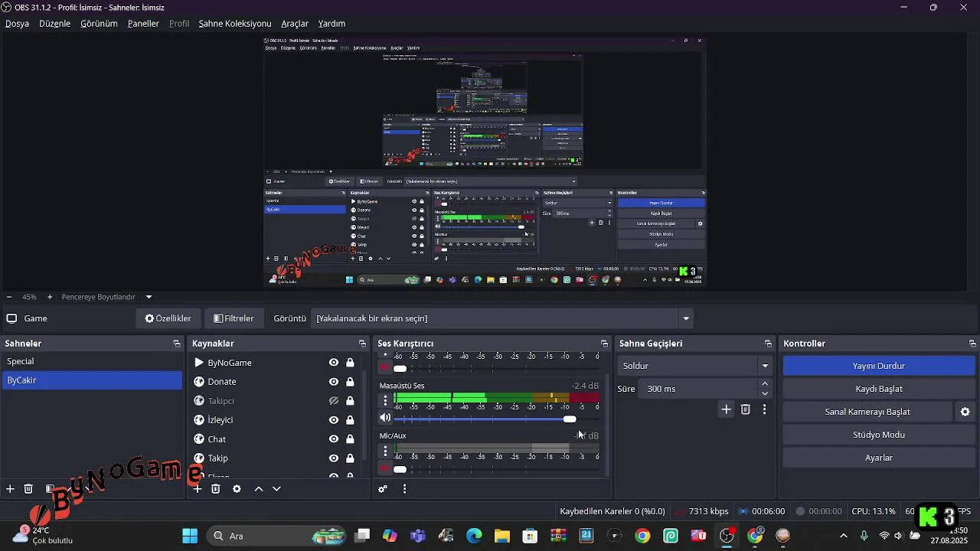
Task: Move selected source up
Action: click(259, 489)
